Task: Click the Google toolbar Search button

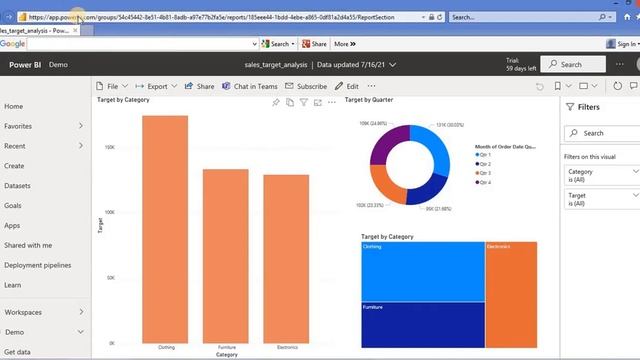Action: (278, 44)
